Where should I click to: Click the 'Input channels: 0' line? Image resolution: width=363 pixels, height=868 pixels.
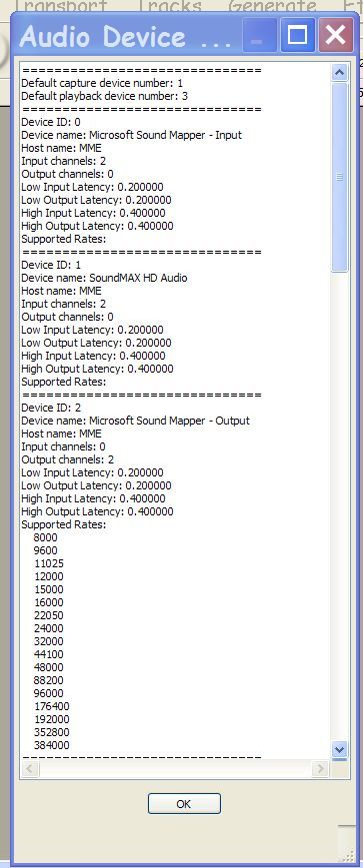tap(63, 446)
